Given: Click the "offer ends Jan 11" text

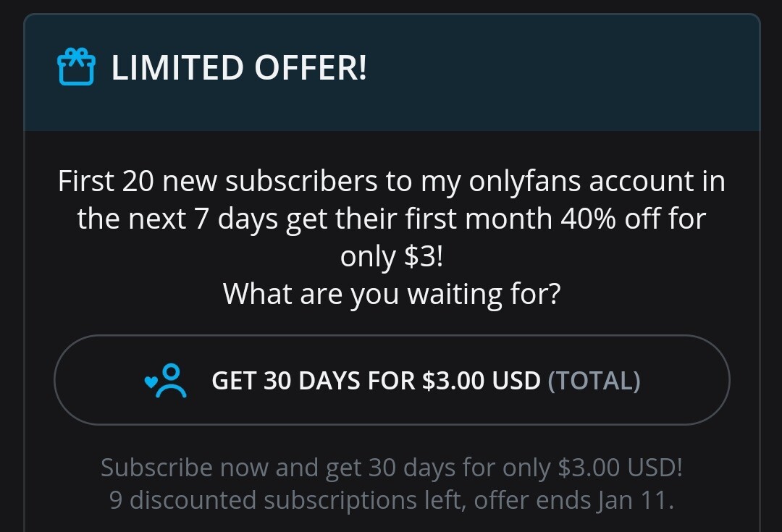Looking at the screenshot, I should [x=573, y=500].
